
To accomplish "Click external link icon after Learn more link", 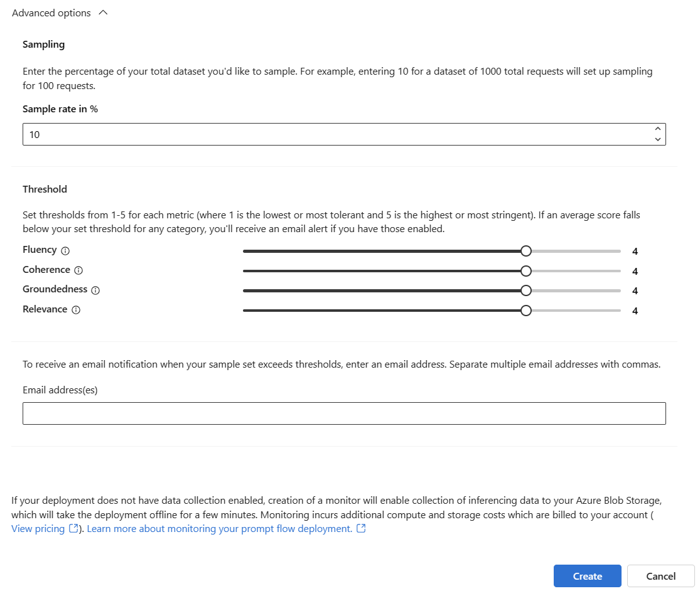I will click(361, 529).
